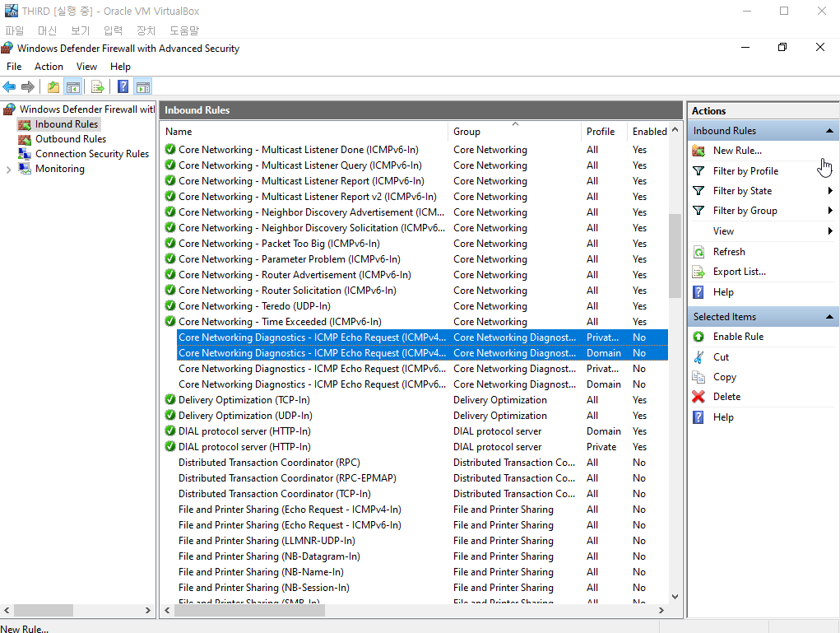840x633 pixels.
Task: Click the Enabled column header
Action: (648, 132)
